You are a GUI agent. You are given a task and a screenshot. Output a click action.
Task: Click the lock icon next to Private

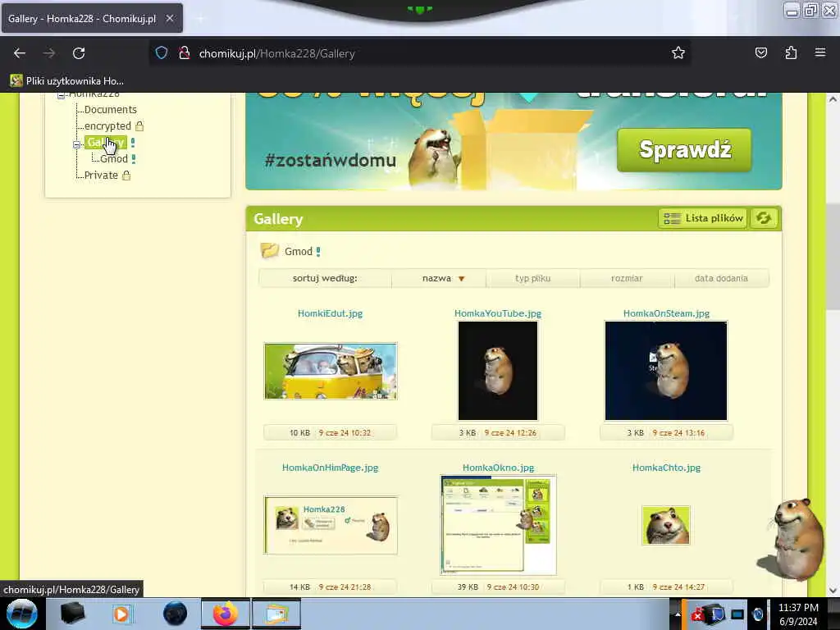tap(126, 176)
